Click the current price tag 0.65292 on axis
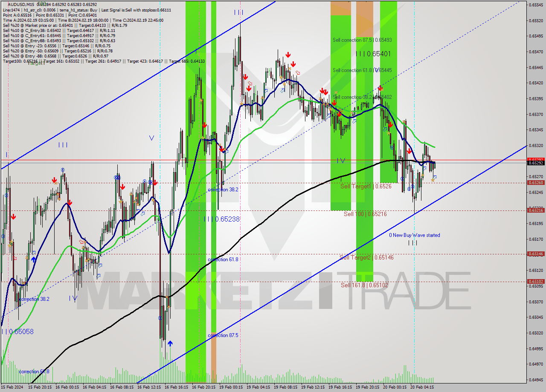The image size is (546, 392). pos(536,163)
